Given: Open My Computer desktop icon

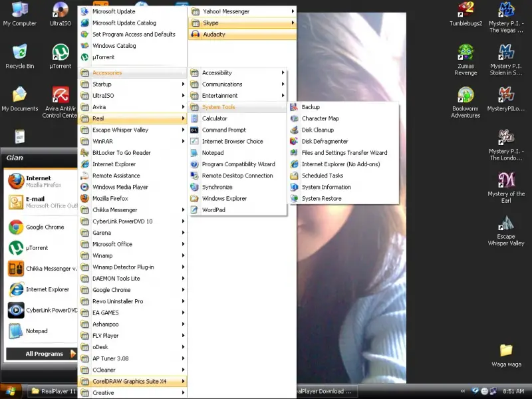Looking at the screenshot, I should (20, 14).
